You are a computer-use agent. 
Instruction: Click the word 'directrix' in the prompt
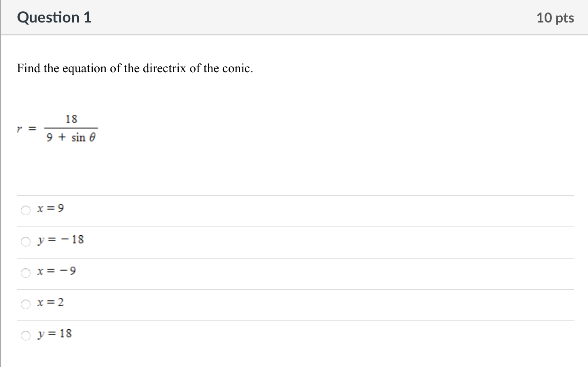pyautogui.click(x=165, y=68)
